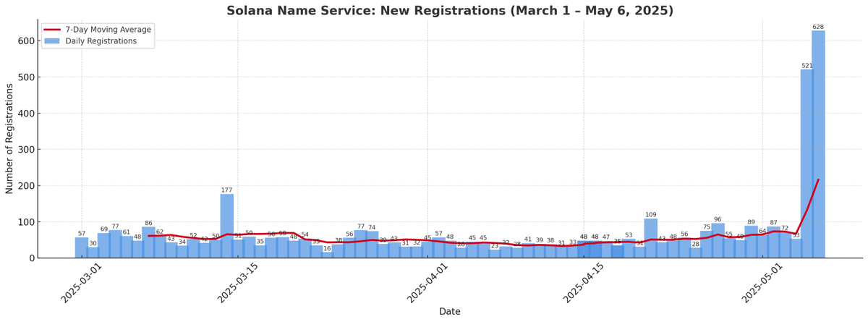Screen dimensions: 868x322
Task: Click the y-axis tick label 0
Action: [32, 258]
